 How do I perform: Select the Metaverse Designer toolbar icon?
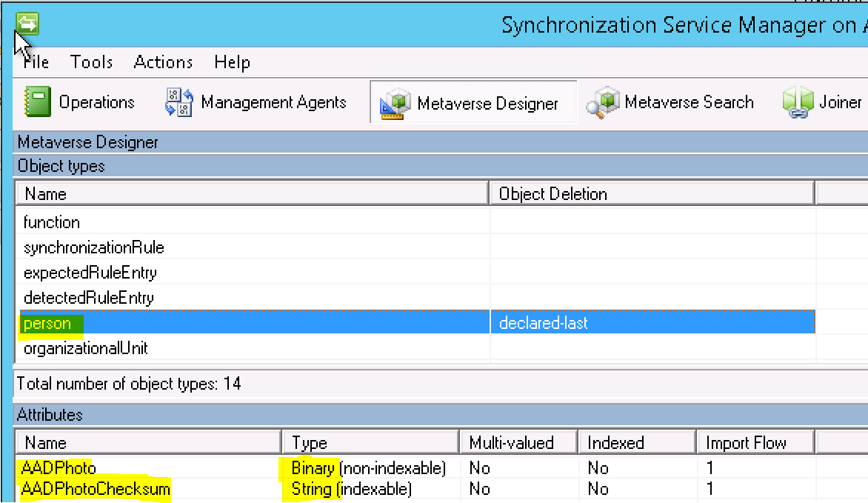pyautogui.click(x=395, y=101)
